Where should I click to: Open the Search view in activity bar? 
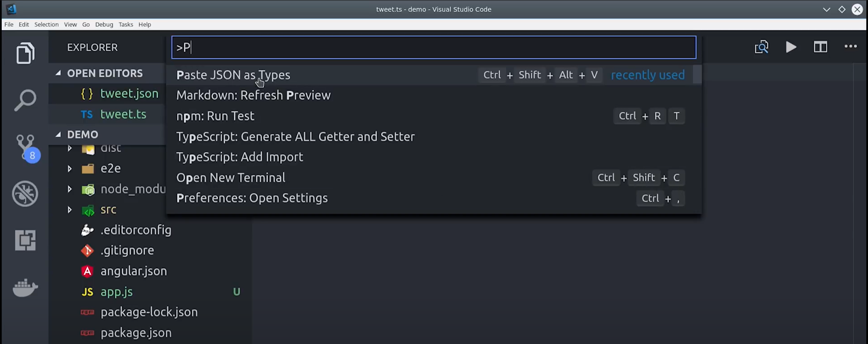tap(25, 100)
